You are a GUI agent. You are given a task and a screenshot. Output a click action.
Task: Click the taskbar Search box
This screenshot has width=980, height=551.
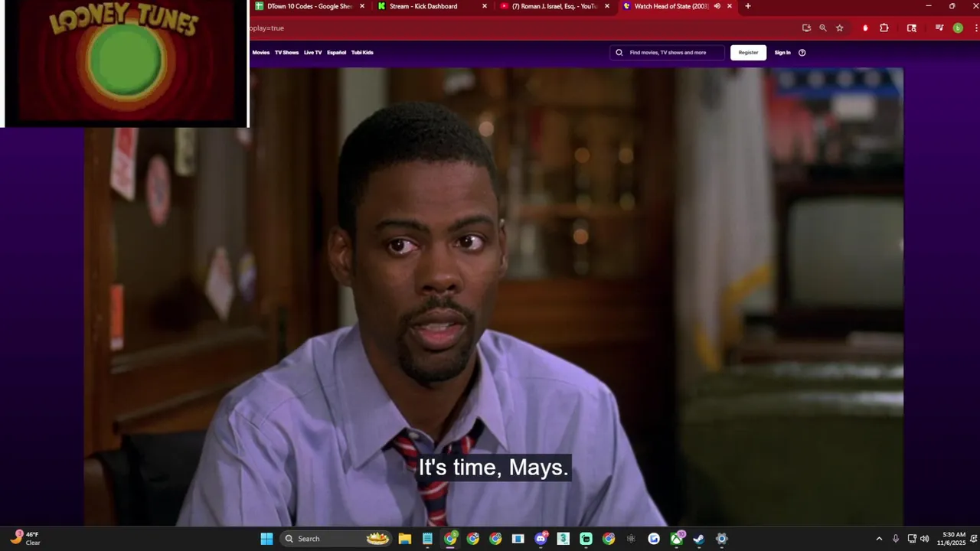(x=336, y=539)
